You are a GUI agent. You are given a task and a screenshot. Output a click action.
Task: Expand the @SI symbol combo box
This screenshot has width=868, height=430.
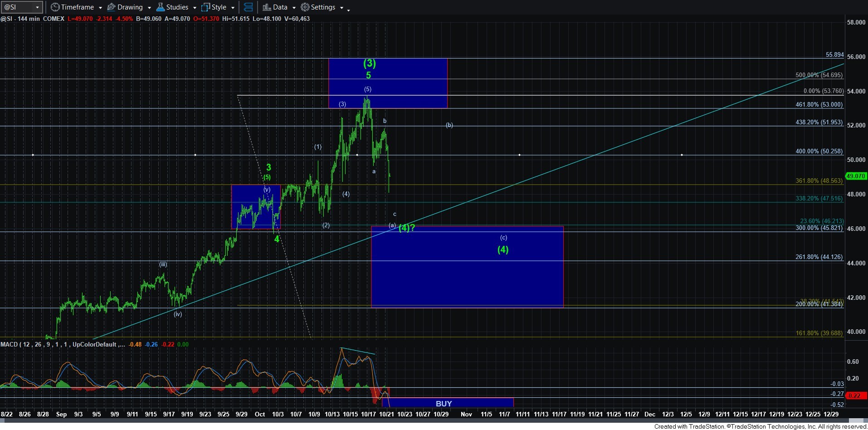pos(37,7)
